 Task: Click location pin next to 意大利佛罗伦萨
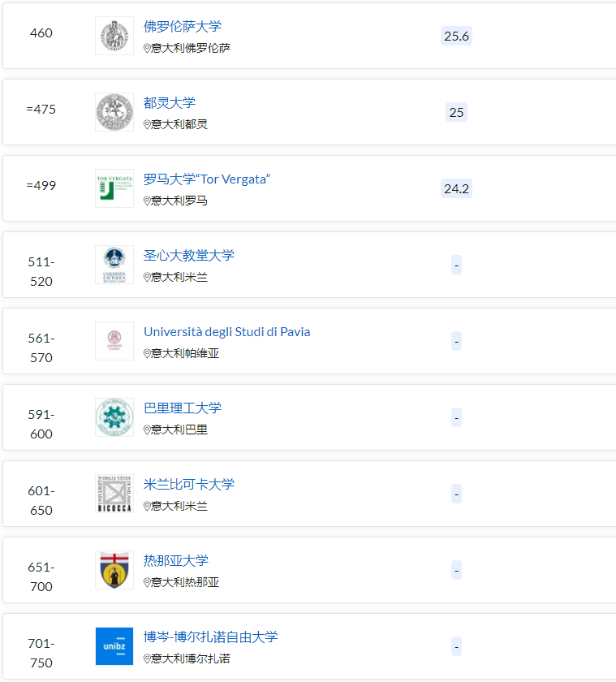click(x=147, y=48)
